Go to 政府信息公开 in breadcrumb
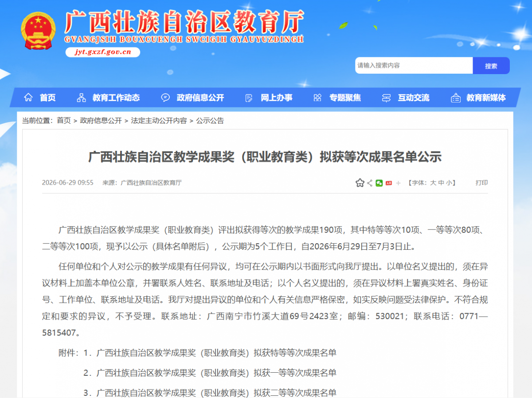The image size is (532, 398). pyautogui.click(x=101, y=120)
